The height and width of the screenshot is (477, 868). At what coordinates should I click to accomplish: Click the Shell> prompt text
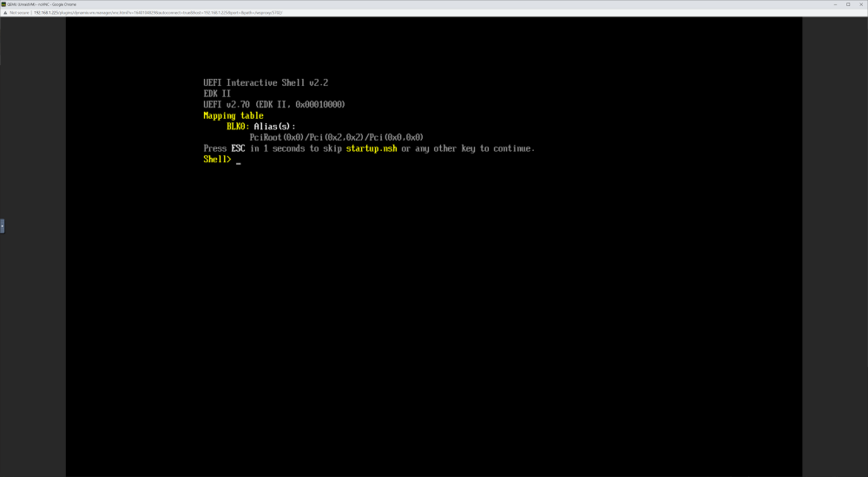click(x=217, y=160)
